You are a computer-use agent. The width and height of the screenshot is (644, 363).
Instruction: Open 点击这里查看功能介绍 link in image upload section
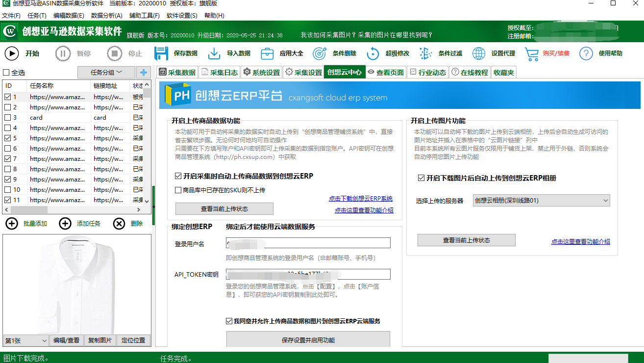(x=581, y=242)
